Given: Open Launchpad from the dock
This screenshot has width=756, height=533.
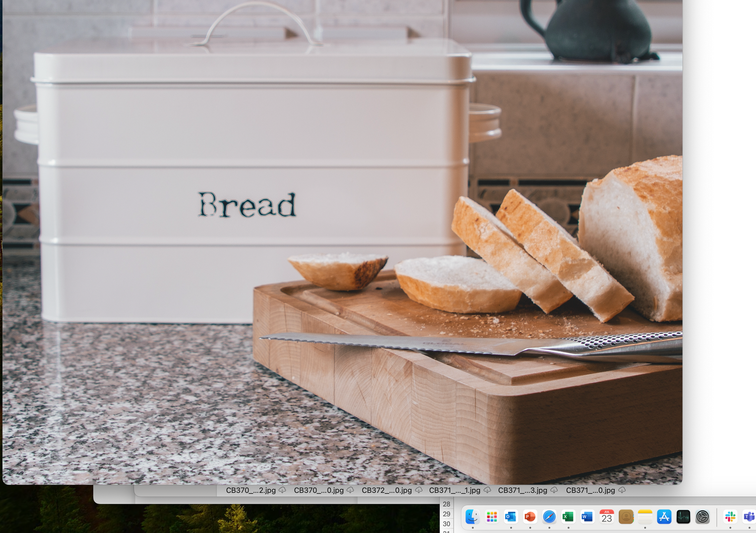Looking at the screenshot, I should point(492,517).
